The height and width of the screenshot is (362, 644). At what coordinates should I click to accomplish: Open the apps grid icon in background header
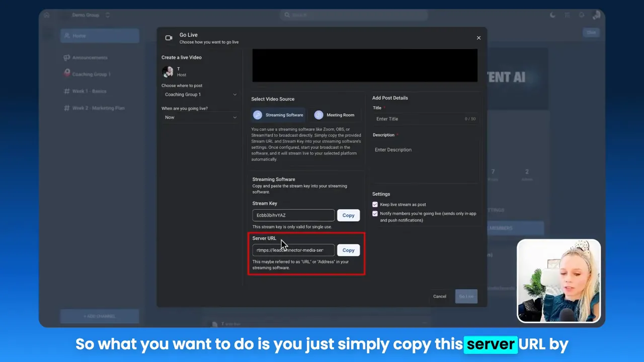[568, 15]
